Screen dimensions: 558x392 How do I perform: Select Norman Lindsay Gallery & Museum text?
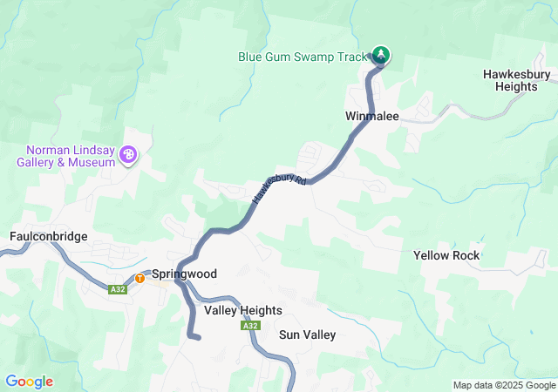tap(66, 156)
